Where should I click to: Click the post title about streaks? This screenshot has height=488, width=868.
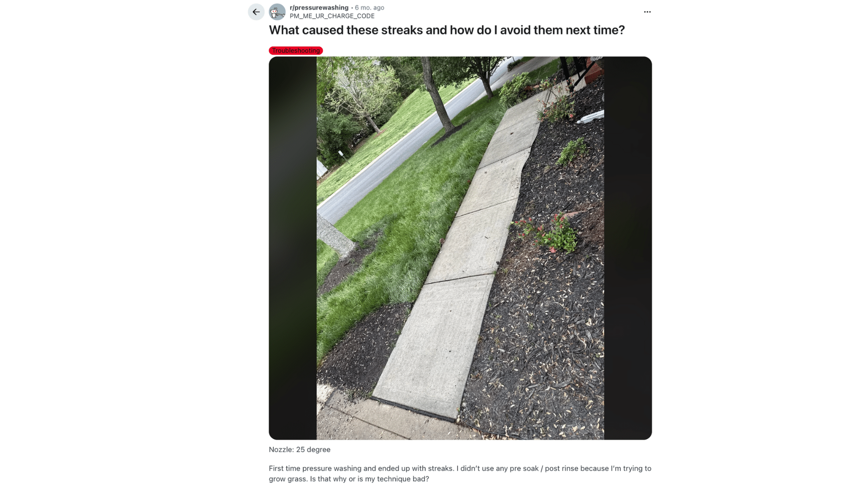coord(447,30)
